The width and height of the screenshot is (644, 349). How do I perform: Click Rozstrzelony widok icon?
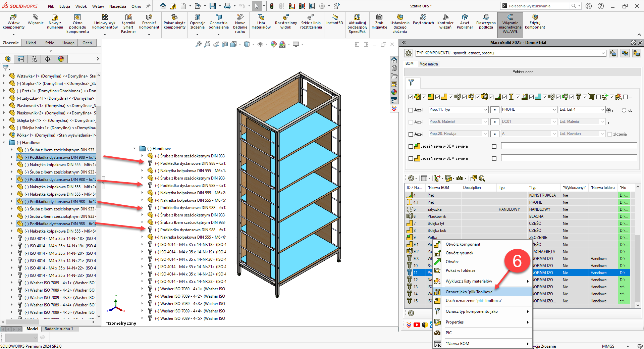tap(286, 22)
